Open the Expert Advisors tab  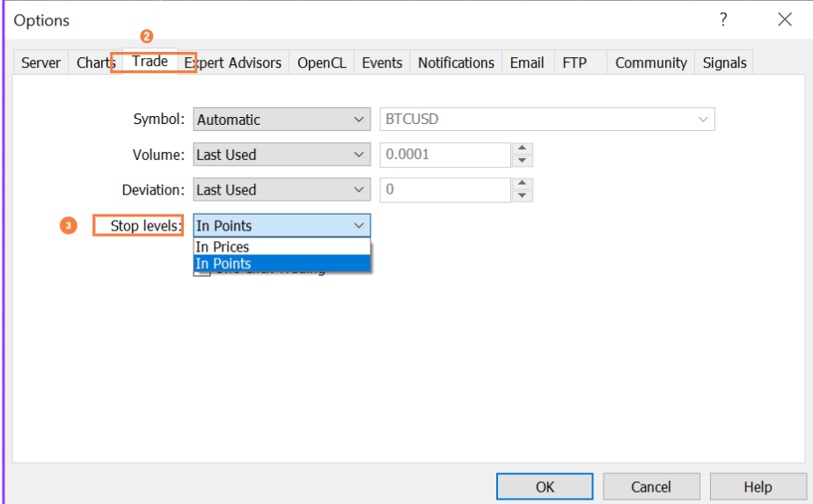point(234,63)
